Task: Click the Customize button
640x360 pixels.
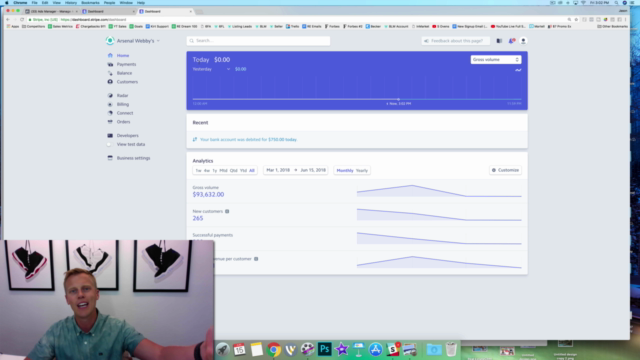Action: [x=505, y=170]
